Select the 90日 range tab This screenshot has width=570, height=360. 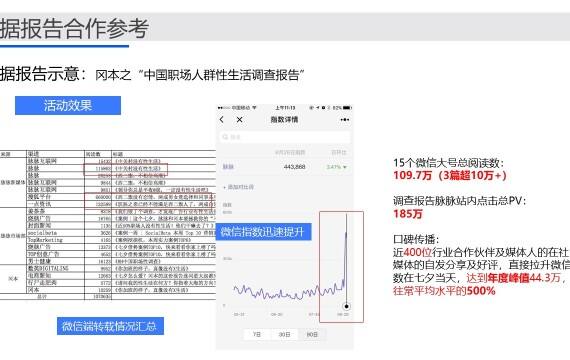(x=312, y=334)
